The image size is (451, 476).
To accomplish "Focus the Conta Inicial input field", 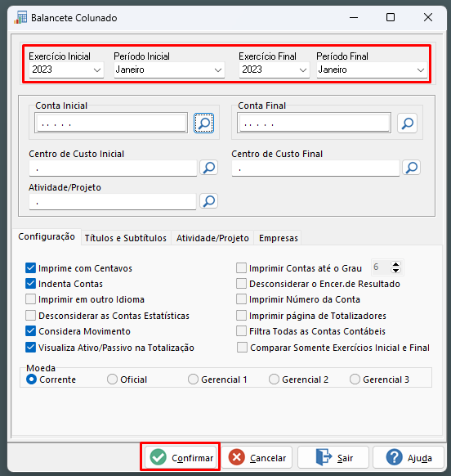I will click(111, 123).
